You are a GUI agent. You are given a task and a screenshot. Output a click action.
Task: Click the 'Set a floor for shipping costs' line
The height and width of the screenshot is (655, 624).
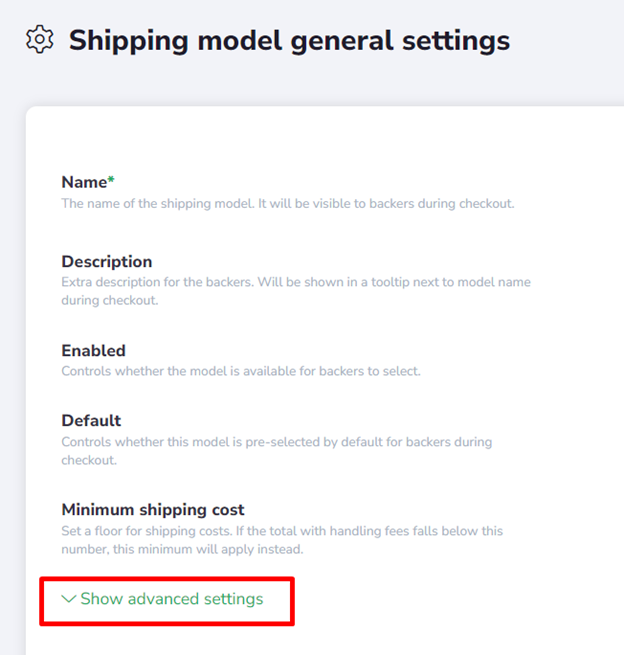point(296,531)
